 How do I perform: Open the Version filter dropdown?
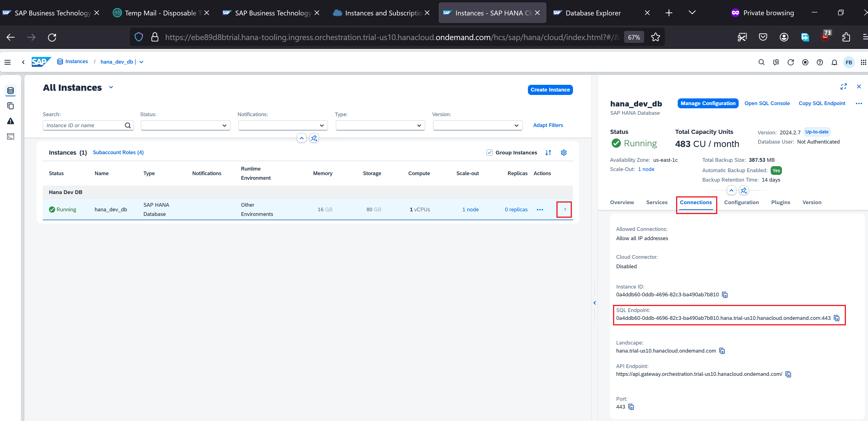coord(477,126)
